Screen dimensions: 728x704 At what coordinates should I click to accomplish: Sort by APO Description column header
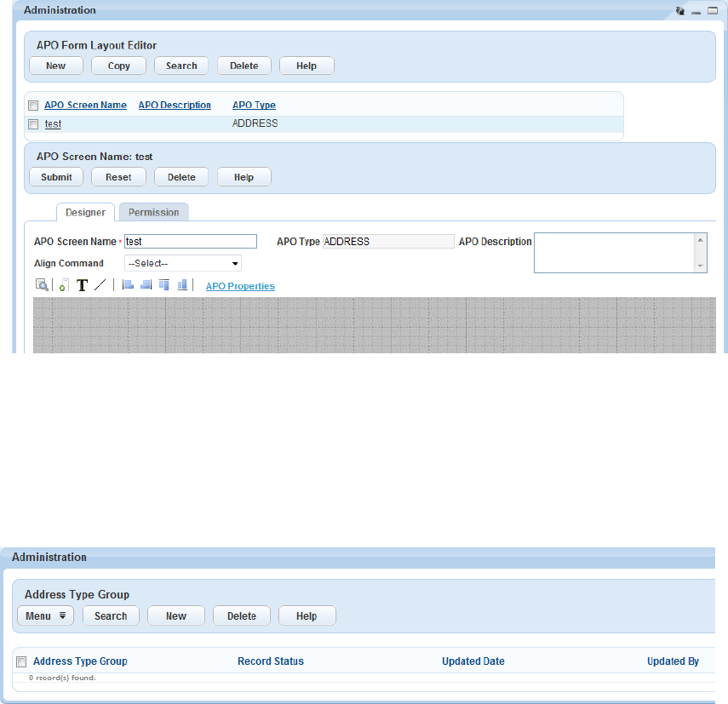click(x=175, y=105)
